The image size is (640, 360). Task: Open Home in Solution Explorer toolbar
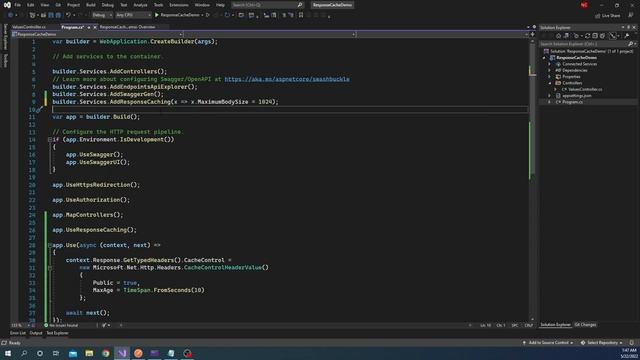pyautogui.click(x=558, y=36)
